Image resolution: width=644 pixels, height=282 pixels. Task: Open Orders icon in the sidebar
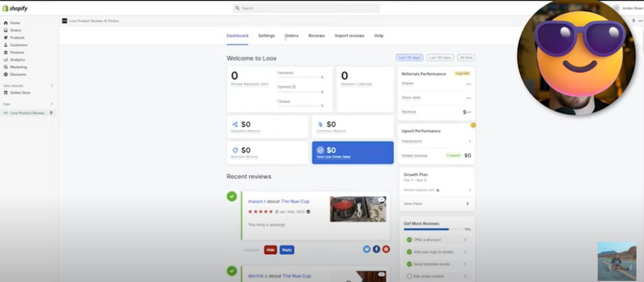pyautogui.click(x=6, y=30)
